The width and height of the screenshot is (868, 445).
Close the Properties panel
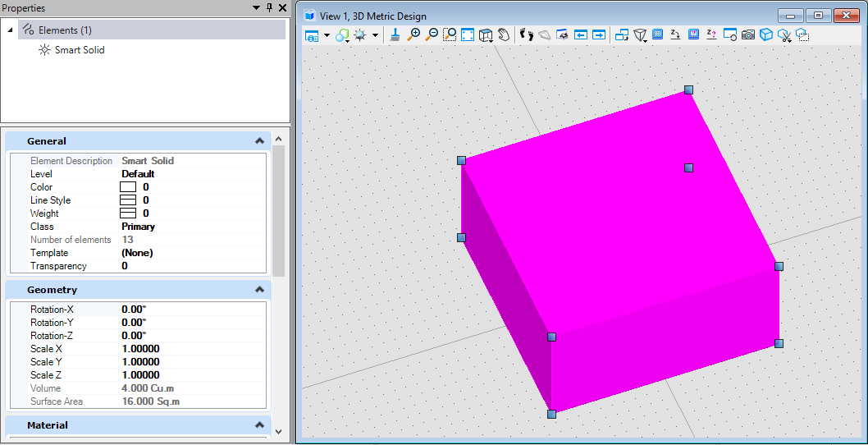click(x=282, y=7)
